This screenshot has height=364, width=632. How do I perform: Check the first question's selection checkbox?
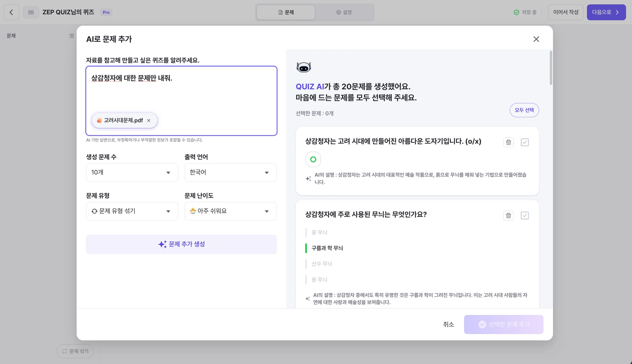[x=525, y=142]
